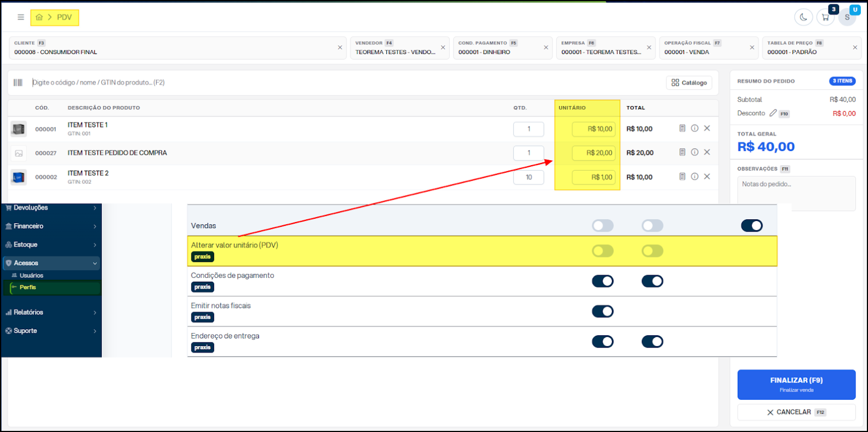Open Usuários under Acessos

[x=31, y=276]
